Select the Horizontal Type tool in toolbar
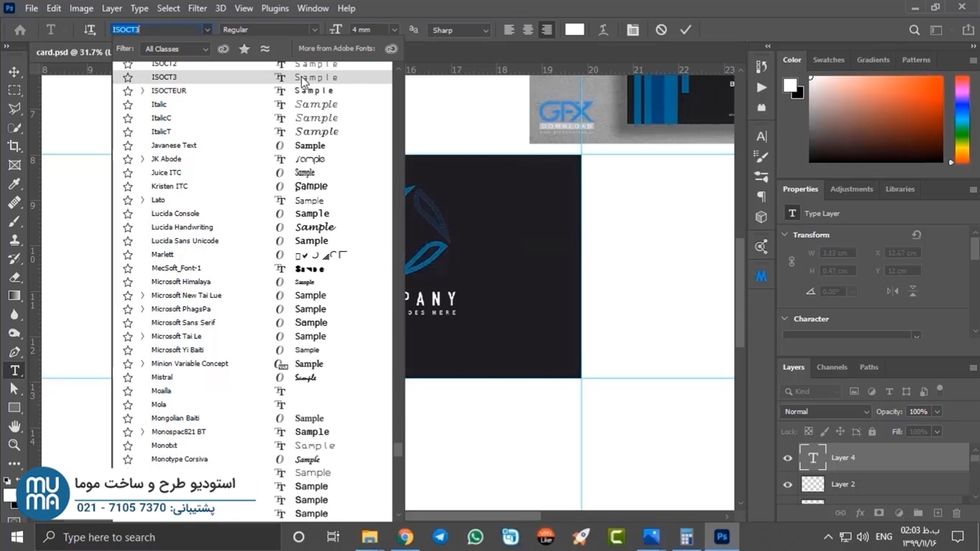 tap(15, 370)
